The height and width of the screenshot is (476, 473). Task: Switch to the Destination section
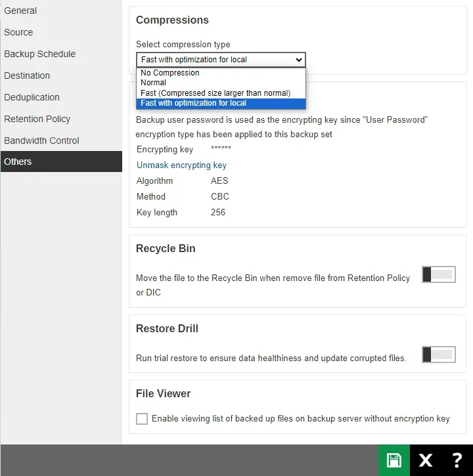(x=27, y=76)
